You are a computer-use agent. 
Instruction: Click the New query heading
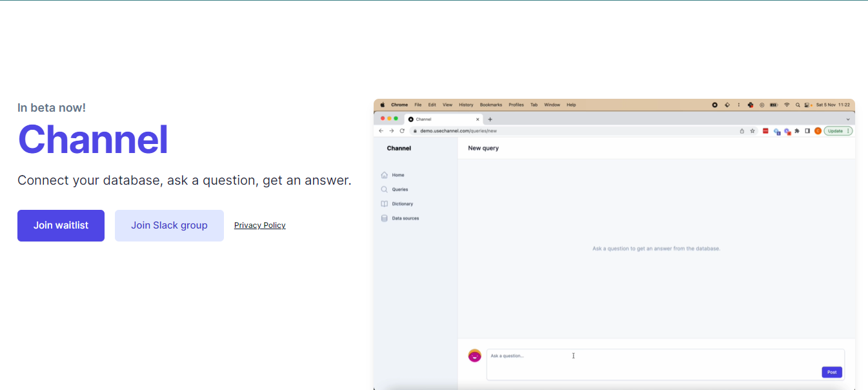[483, 149]
